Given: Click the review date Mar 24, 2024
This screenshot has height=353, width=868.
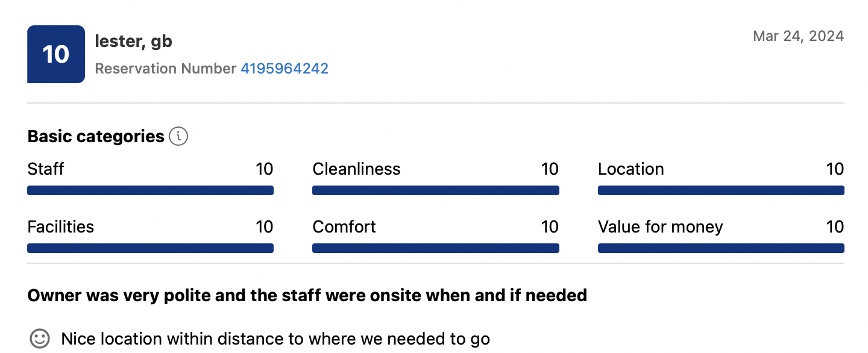Looking at the screenshot, I should [799, 36].
